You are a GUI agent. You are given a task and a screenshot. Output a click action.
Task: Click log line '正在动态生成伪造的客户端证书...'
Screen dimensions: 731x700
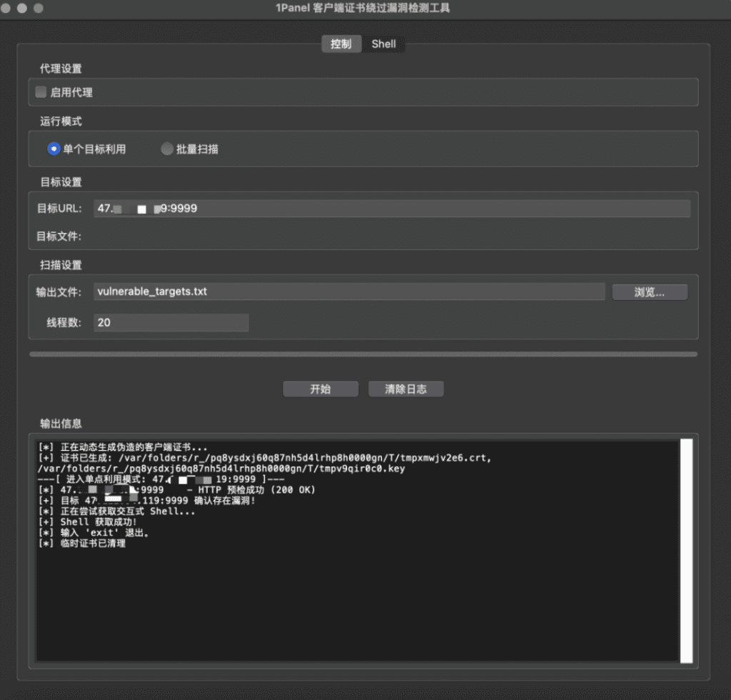[123, 447]
